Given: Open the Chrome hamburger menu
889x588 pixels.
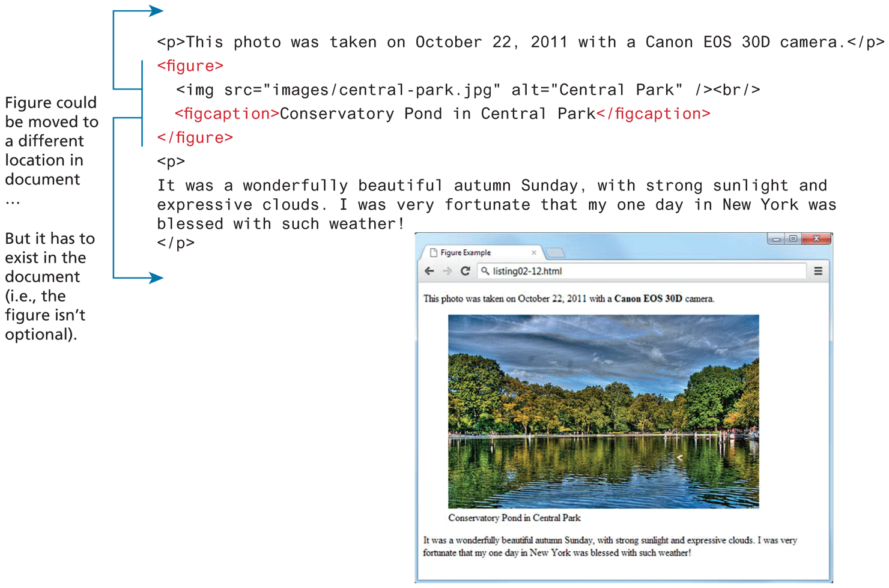Looking at the screenshot, I should pos(818,271).
